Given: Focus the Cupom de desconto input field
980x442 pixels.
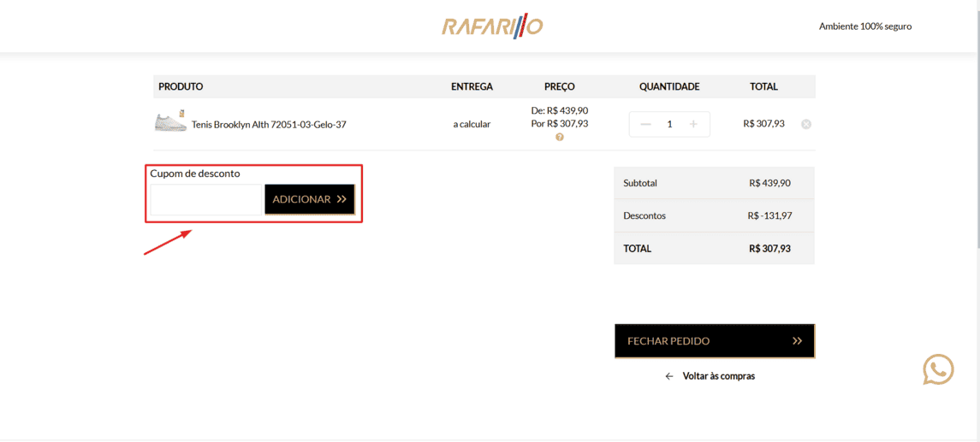Looking at the screenshot, I should pyautogui.click(x=206, y=199).
